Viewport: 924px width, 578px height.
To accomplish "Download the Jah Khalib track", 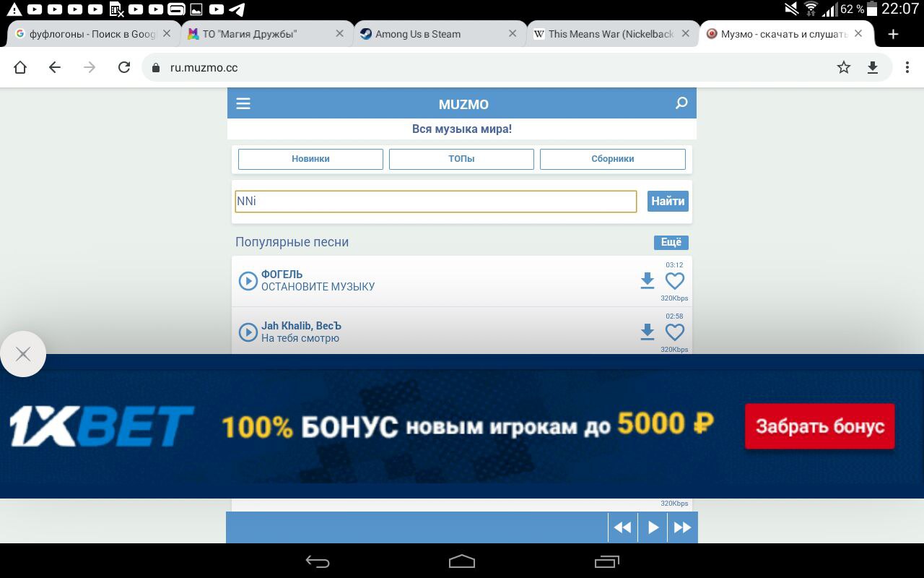I will [x=648, y=332].
